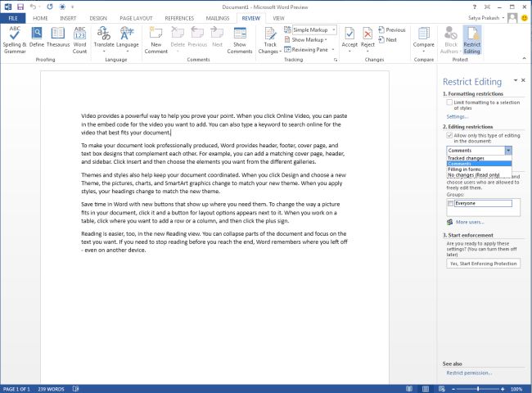Click Block Authors button
Image resolution: width=532 pixels, height=393 pixels.
(x=451, y=39)
